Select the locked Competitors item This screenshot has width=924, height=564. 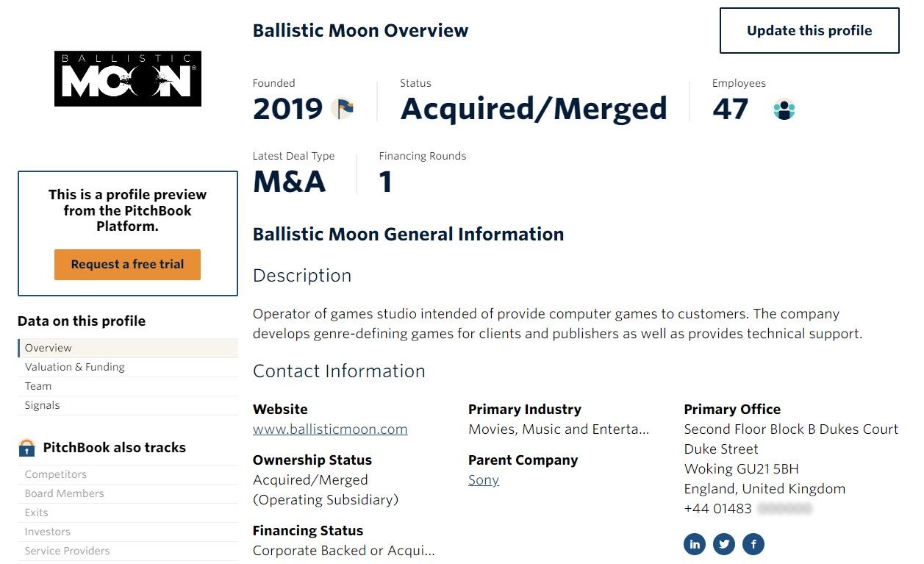[x=128, y=474]
